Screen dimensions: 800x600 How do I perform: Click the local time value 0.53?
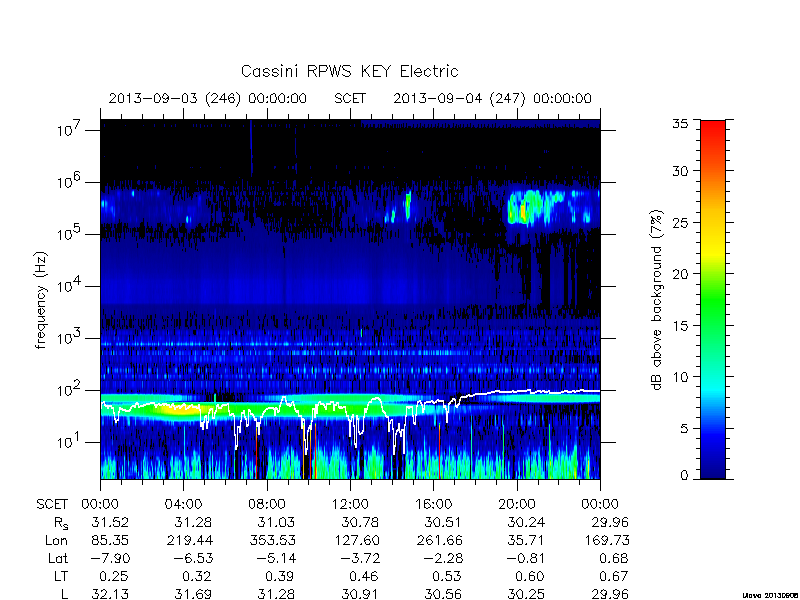coord(446,577)
